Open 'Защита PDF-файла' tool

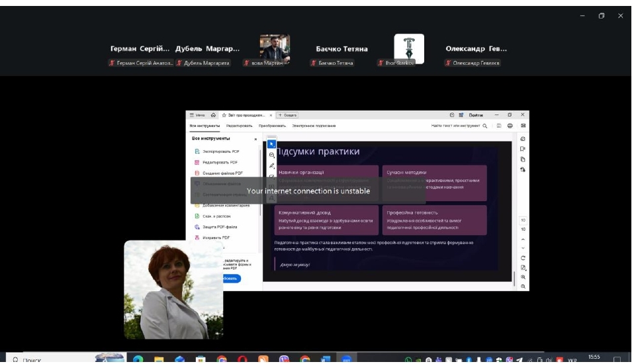tap(216, 227)
